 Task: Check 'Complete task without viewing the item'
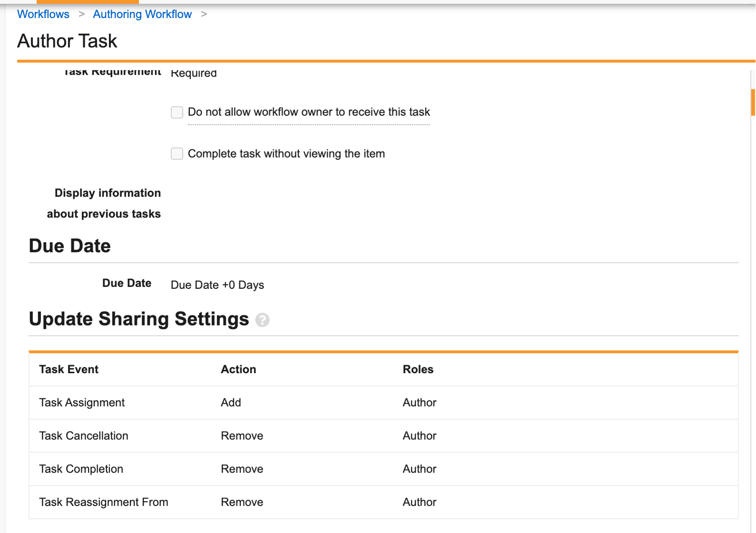coord(177,154)
